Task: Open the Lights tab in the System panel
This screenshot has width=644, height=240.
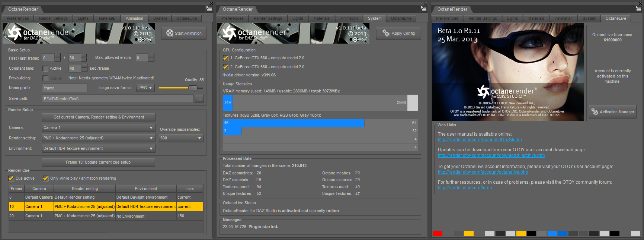Action: (x=298, y=18)
